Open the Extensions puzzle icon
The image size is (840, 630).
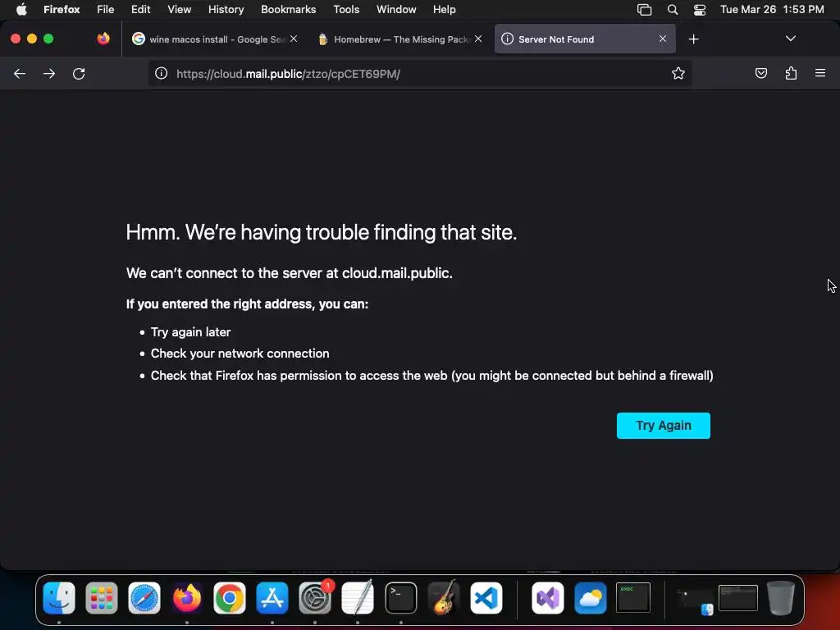click(x=791, y=73)
